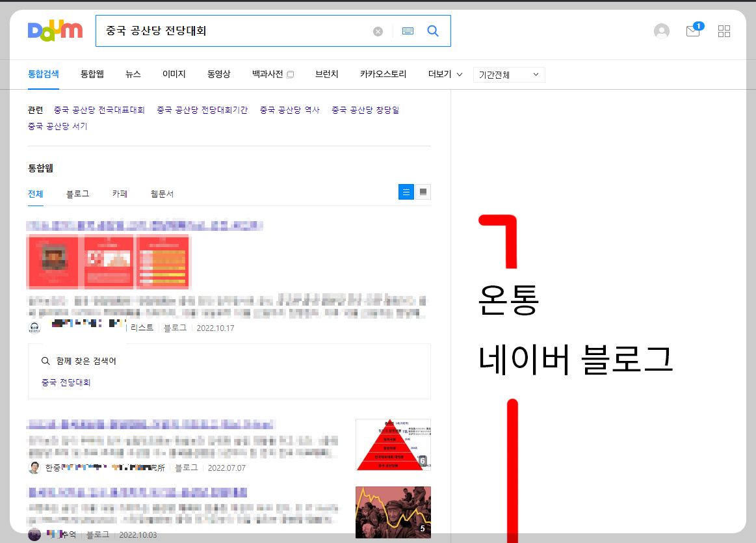756x543 pixels.
Task: Switch to list view layout
Action: [x=406, y=192]
